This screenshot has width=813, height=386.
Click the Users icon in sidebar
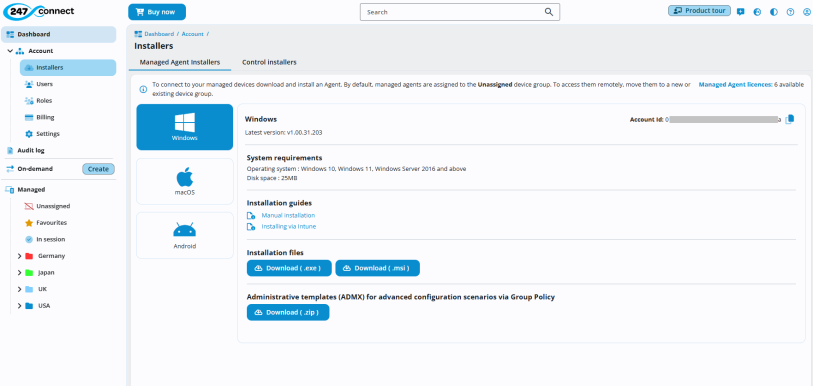tap(29, 84)
